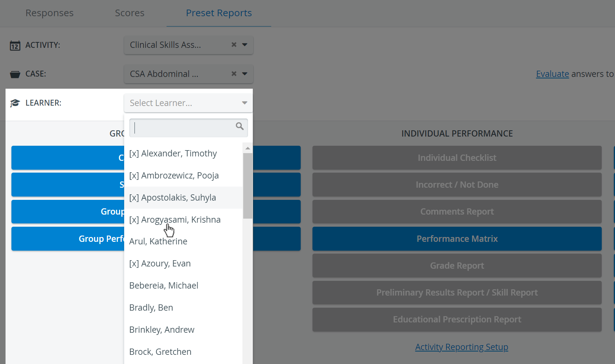
Task: Click the Evaluate link
Action: (x=552, y=74)
